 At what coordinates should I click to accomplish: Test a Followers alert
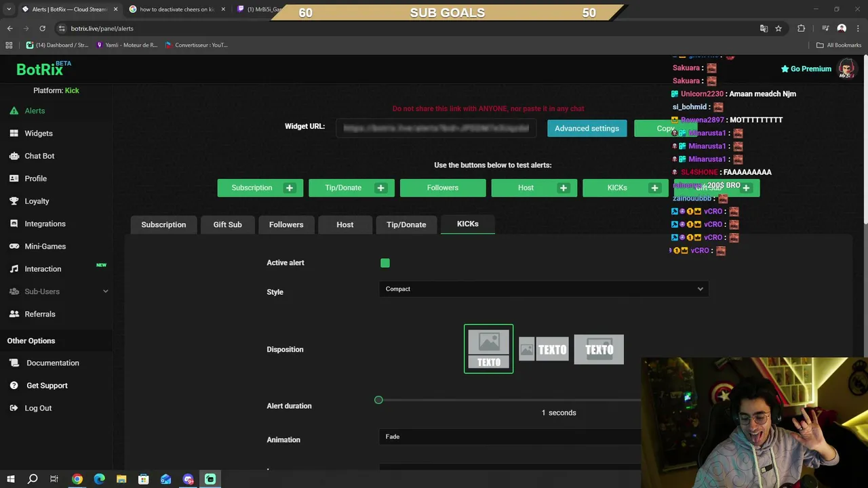[443, 188]
